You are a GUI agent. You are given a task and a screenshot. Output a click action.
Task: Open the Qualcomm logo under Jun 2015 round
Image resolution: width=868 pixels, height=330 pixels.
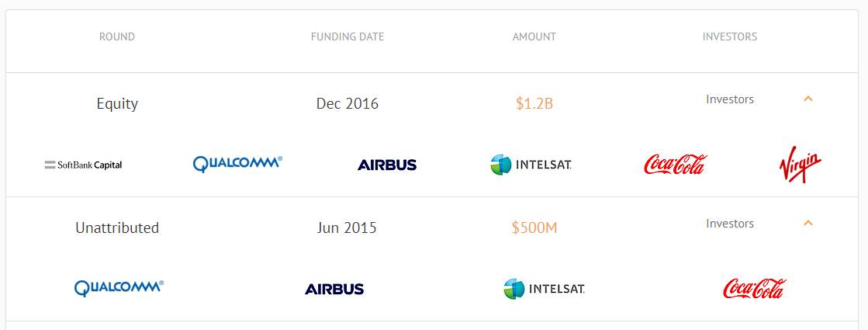tap(119, 288)
